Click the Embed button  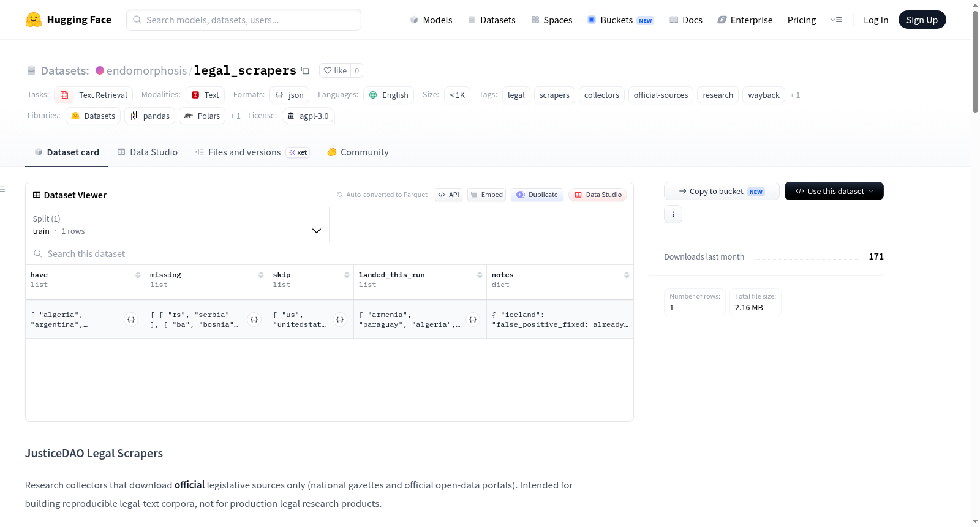point(486,195)
